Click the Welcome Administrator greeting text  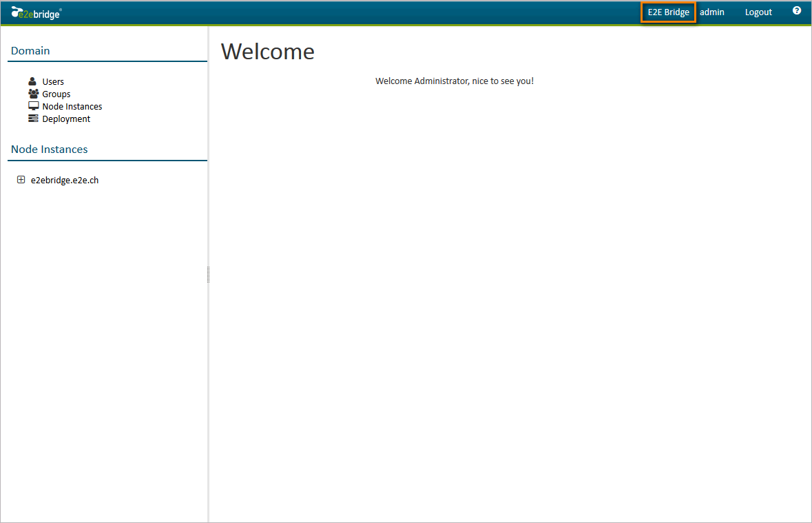455,81
